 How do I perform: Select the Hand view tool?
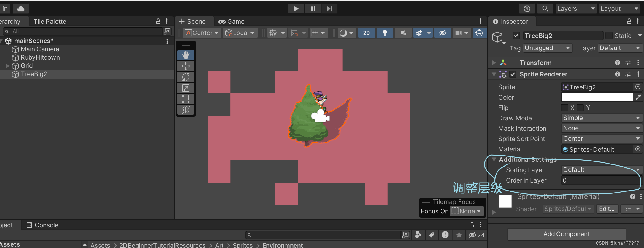(x=186, y=55)
